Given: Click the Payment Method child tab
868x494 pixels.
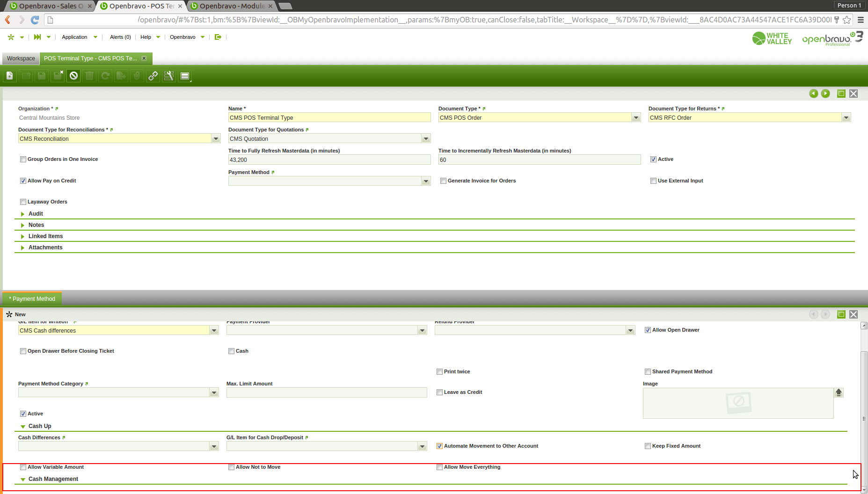Looking at the screenshot, I should 32,299.
